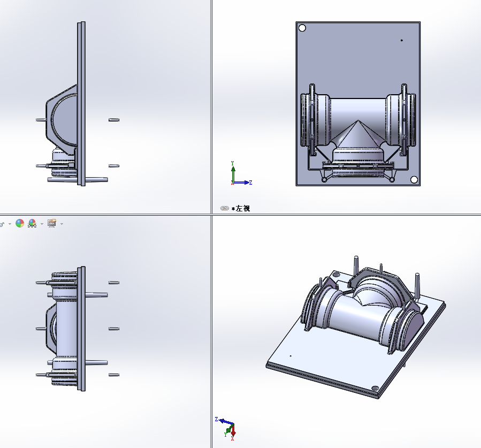Open the View Settings monitor icon

click(x=52, y=223)
